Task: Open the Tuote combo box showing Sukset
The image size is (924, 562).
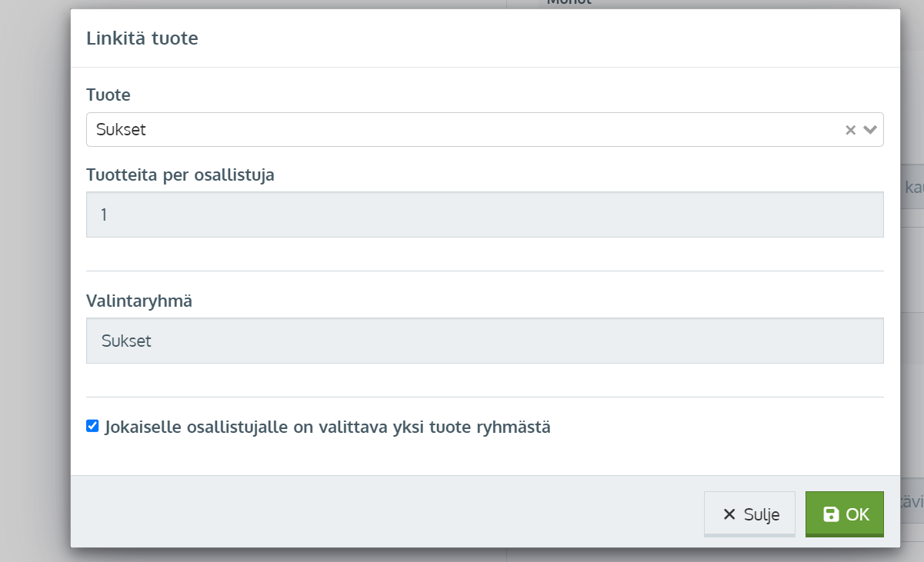Action: pyautogui.click(x=462, y=130)
